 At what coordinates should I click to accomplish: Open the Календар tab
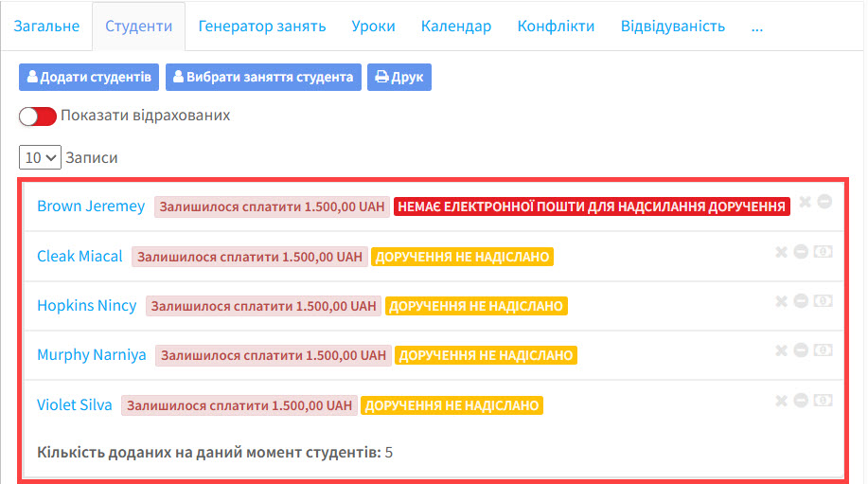456,26
